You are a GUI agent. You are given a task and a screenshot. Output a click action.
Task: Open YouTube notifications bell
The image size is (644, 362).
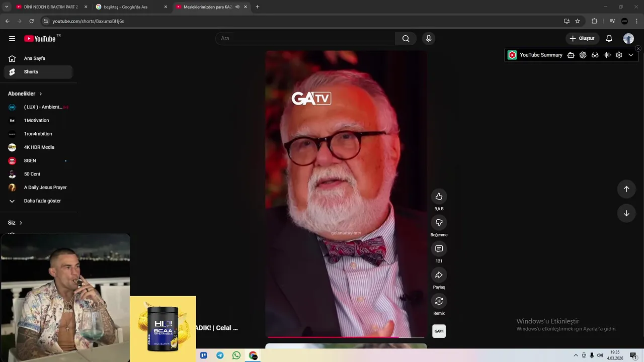click(x=609, y=39)
